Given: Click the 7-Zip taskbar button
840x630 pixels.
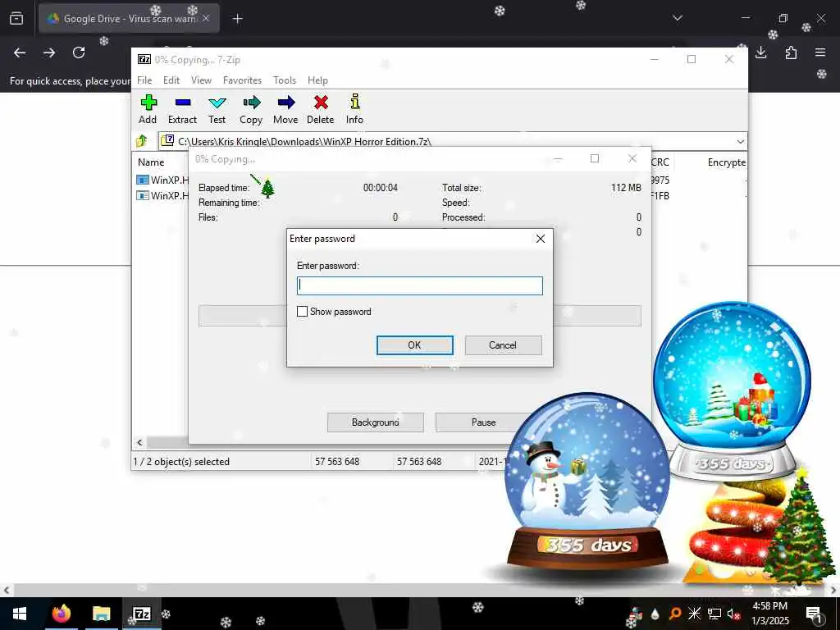Looking at the screenshot, I should tap(141, 614).
